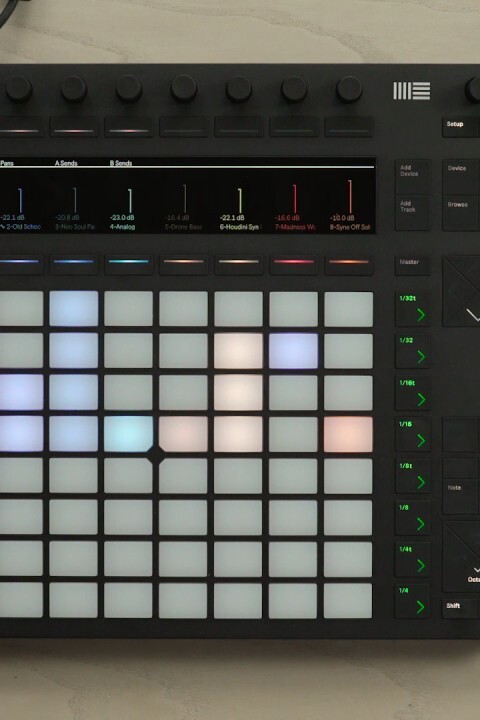The height and width of the screenshot is (720, 480).
Task: Toggle the teal track button under 4-Analog
Action: pyautogui.click(x=129, y=265)
